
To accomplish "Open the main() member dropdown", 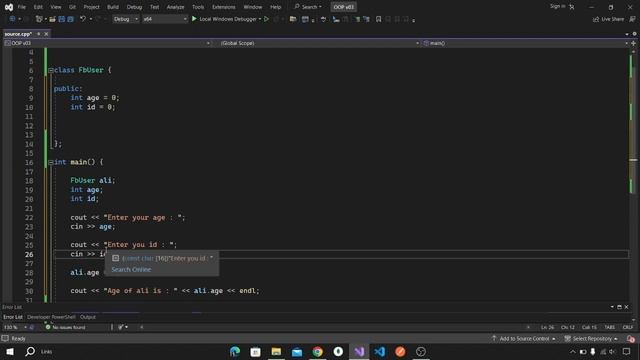I will (x=526, y=43).
